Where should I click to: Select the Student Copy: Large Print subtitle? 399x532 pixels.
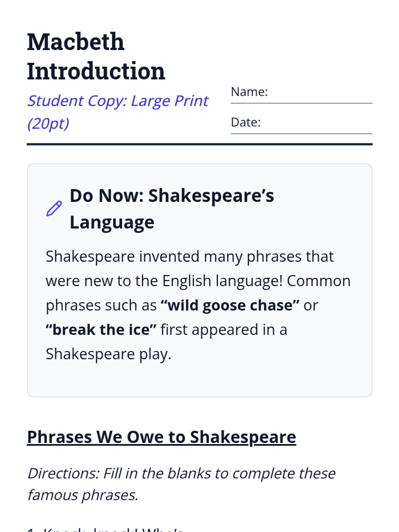pyautogui.click(x=118, y=101)
